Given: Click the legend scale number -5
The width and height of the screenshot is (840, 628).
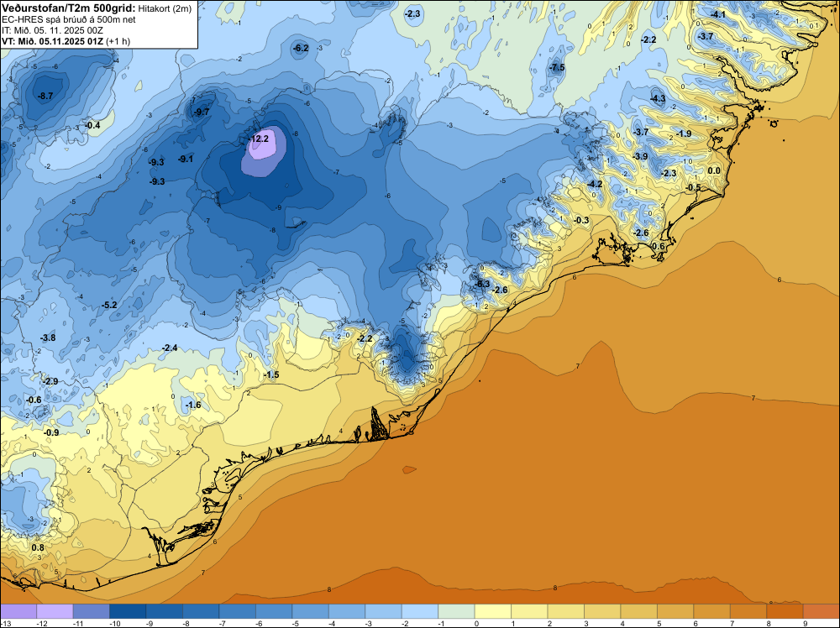Looking at the screenshot, I should click(295, 624).
